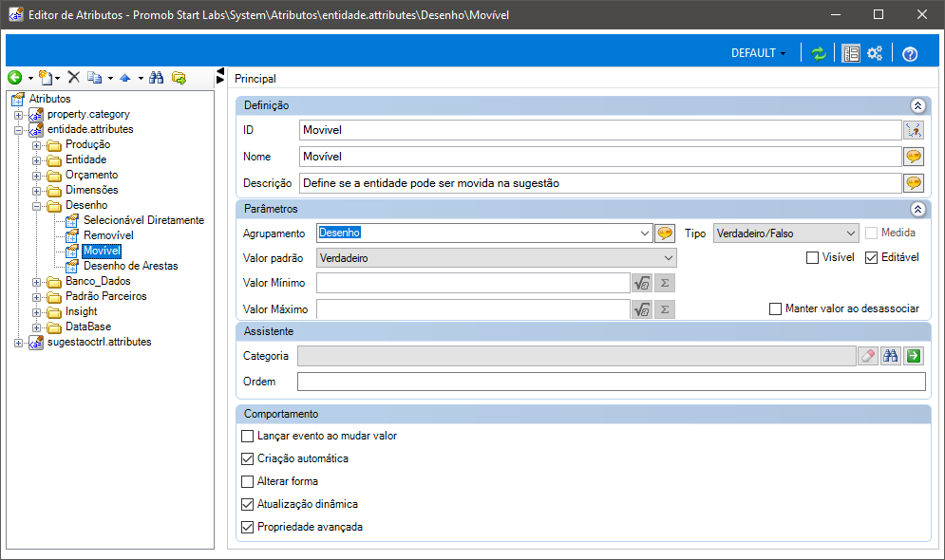
Task: Open the Tipo Verdadeiro/Falso dropdown
Action: point(785,233)
